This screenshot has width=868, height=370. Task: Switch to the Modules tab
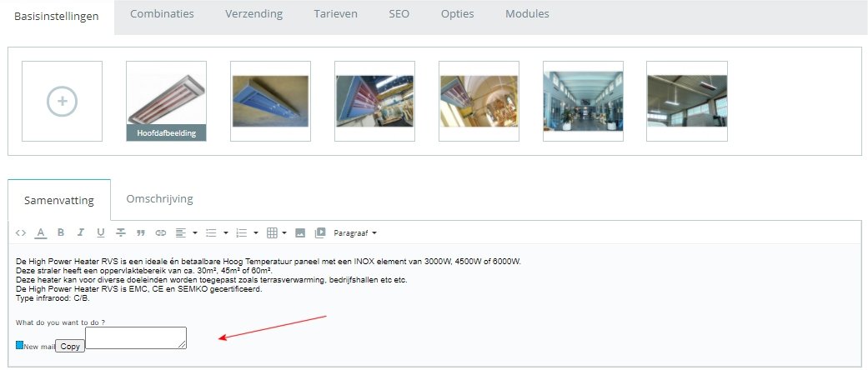click(527, 14)
